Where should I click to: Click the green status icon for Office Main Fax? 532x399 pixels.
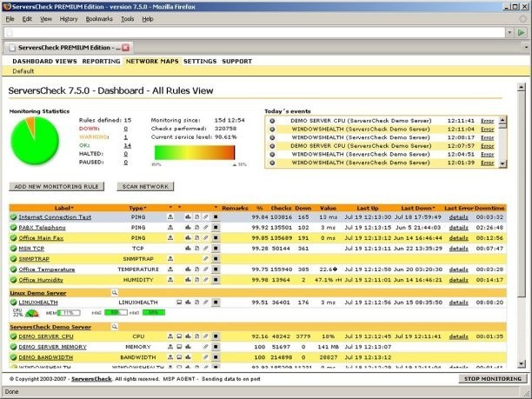click(x=13, y=238)
